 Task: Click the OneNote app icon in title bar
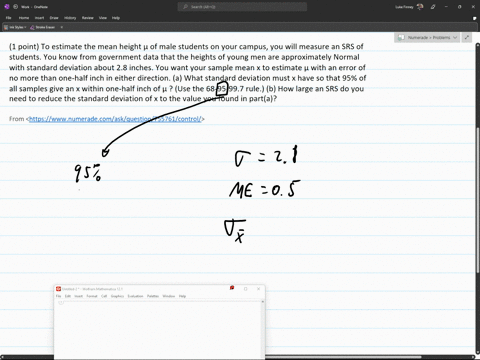(x=7, y=7)
